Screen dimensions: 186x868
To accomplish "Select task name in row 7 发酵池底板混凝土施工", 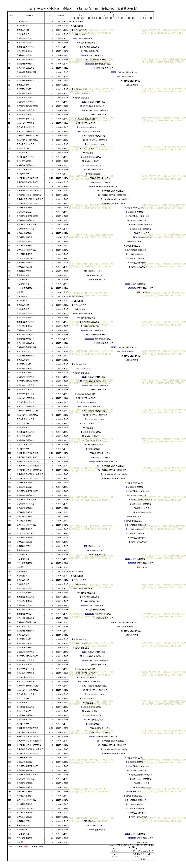I will click(x=26, y=47).
